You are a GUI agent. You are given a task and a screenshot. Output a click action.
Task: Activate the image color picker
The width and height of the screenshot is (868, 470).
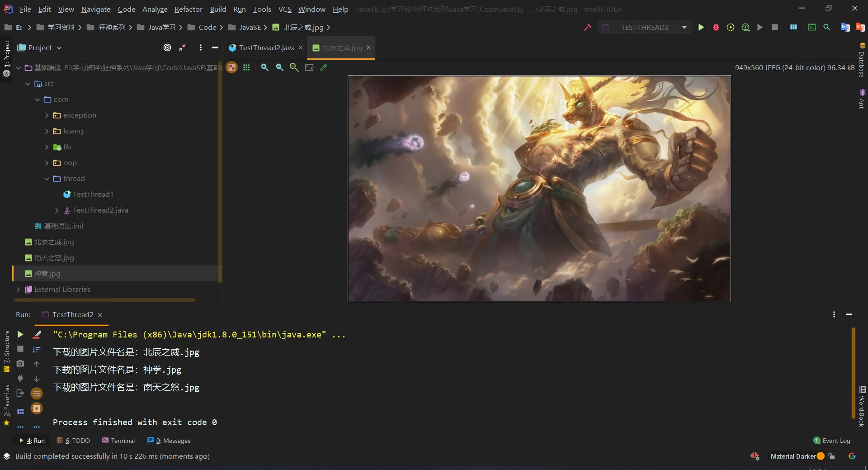point(324,67)
